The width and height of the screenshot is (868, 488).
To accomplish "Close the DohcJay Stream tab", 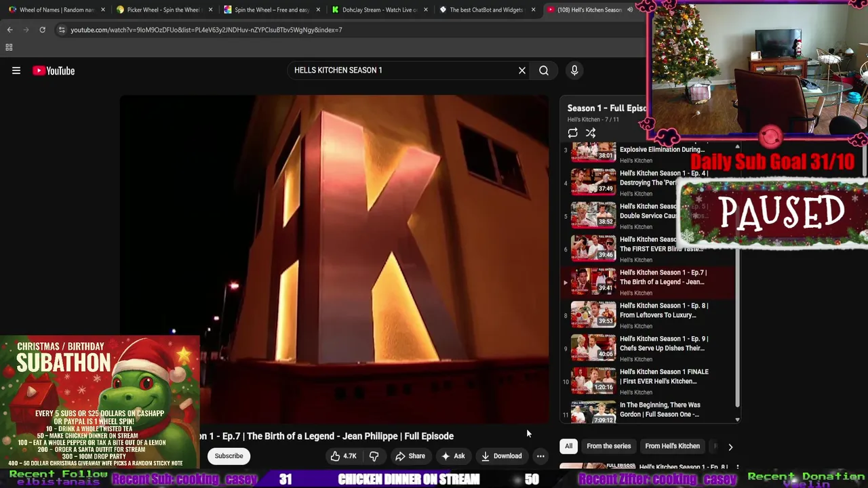I will tap(426, 10).
